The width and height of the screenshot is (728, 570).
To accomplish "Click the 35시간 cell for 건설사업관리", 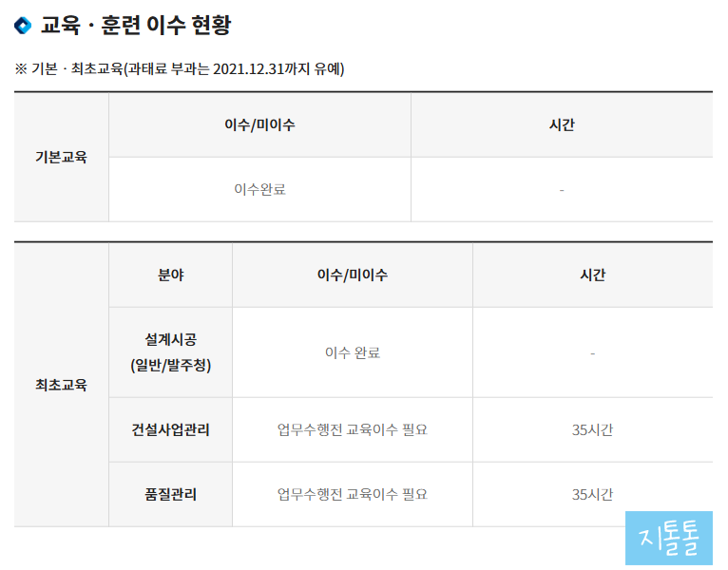I will point(593,429).
